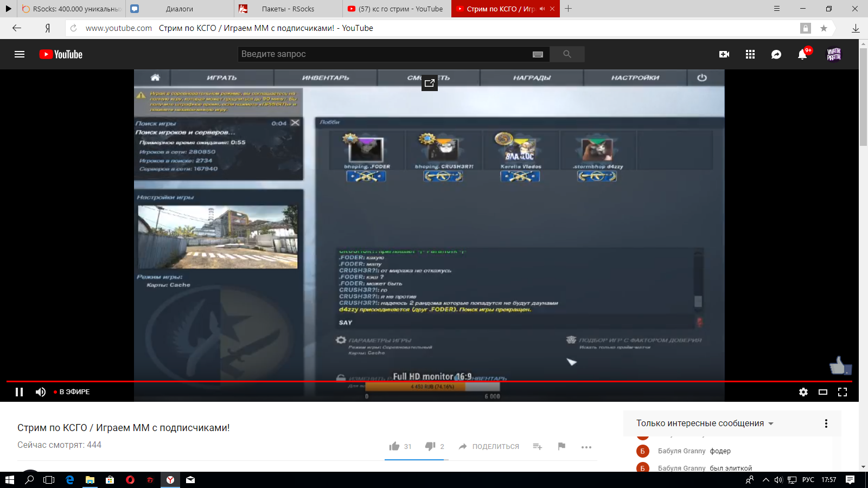868x488 pixels.
Task: Open player settings gear
Action: tap(803, 392)
